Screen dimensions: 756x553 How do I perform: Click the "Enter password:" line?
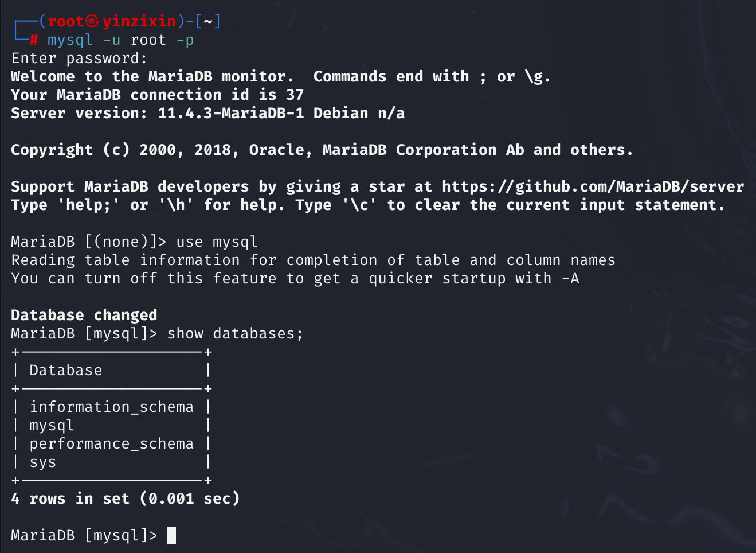pos(79,59)
